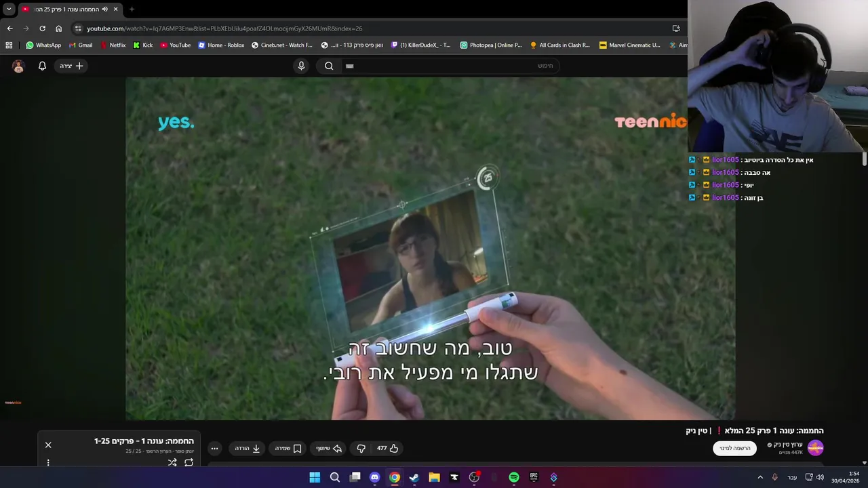Open File Explorer from the taskbar
The image size is (868, 488).
(x=434, y=477)
